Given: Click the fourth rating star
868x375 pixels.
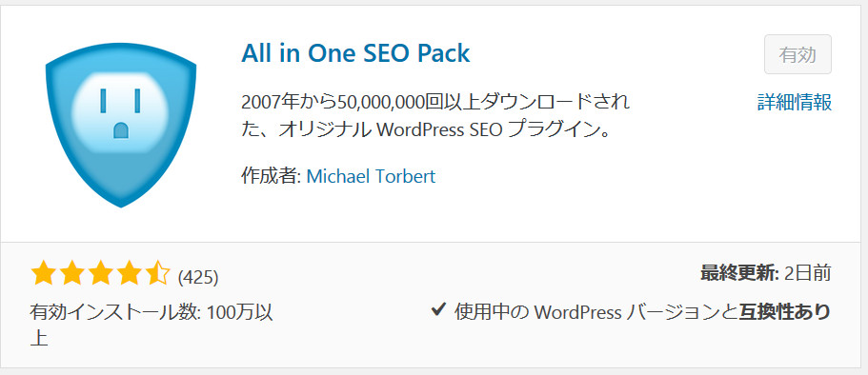Looking at the screenshot, I should 128,274.
